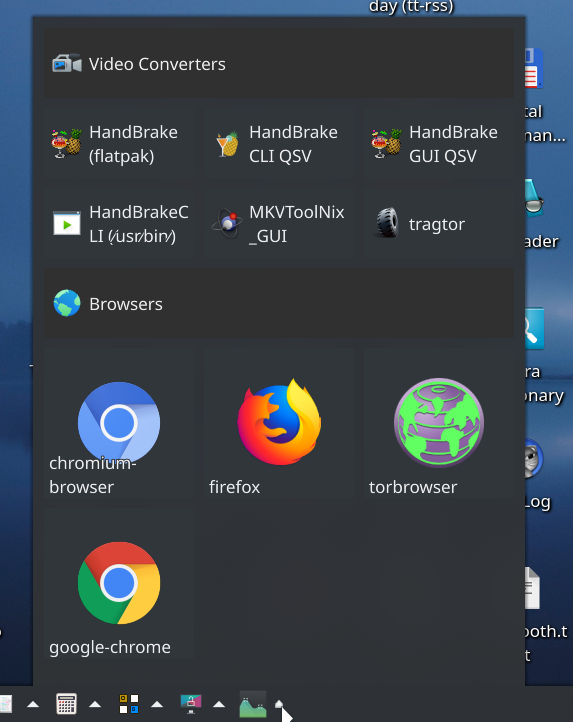Click the four-squares grid icon in panel
This screenshot has height=722, width=573.
(x=129, y=704)
